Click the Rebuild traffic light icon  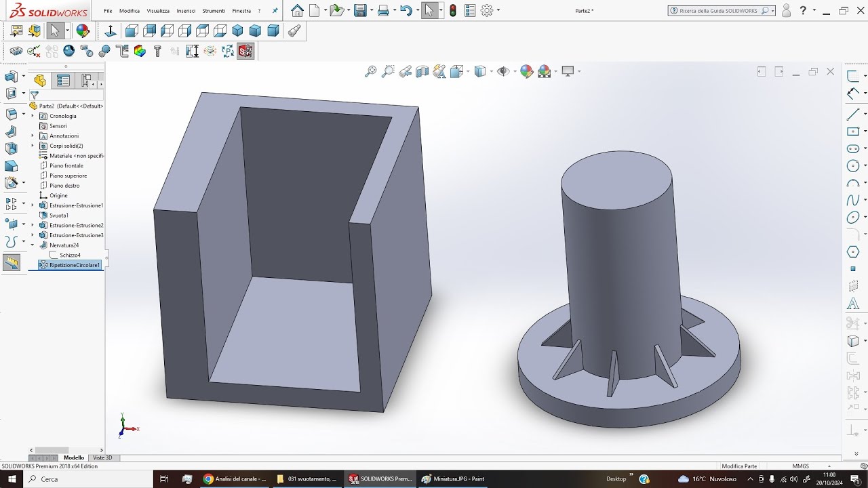(453, 10)
